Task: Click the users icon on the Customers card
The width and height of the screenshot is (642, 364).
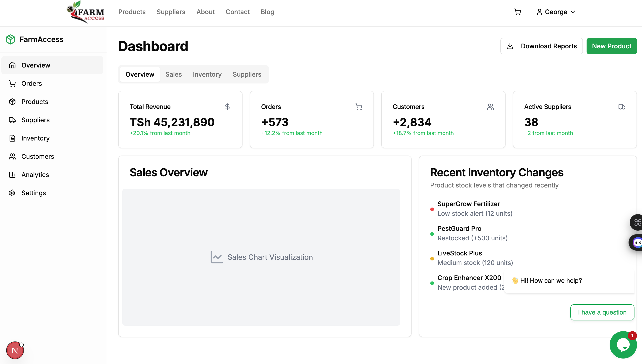Action: pyautogui.click(x=491, y=107)
